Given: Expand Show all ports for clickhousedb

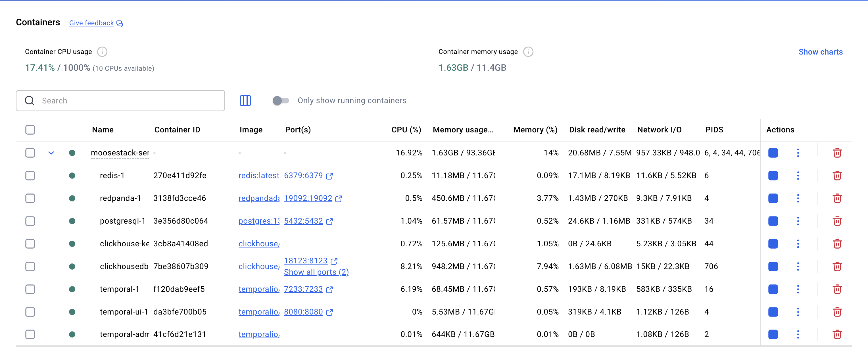Looking at the screenshot, I should [316, 272].
